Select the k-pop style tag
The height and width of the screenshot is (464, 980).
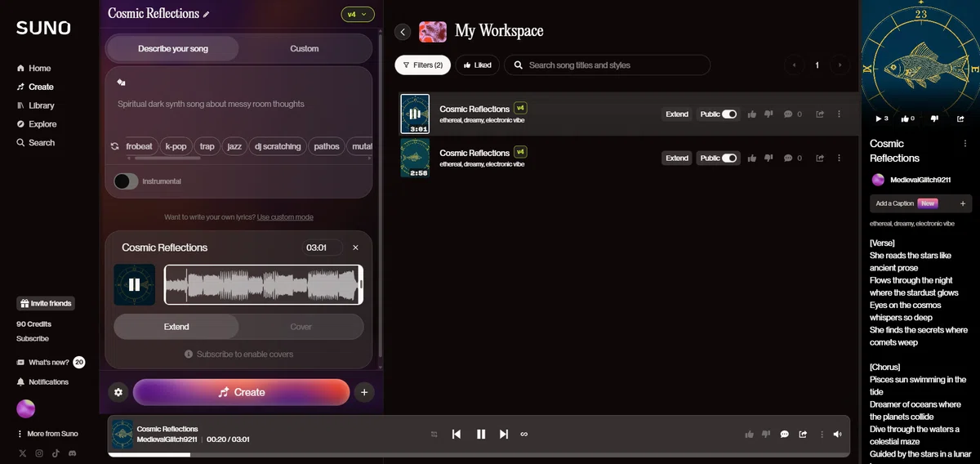[x=176, y=146]
